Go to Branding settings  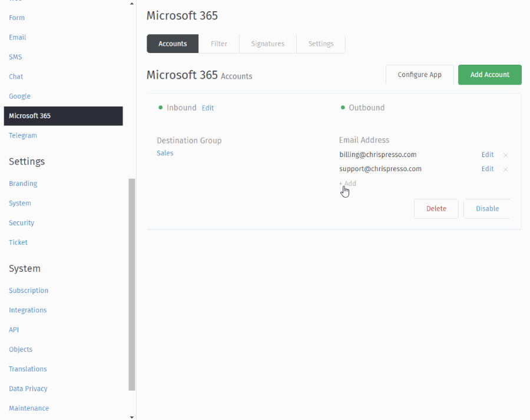pos(23,184)
